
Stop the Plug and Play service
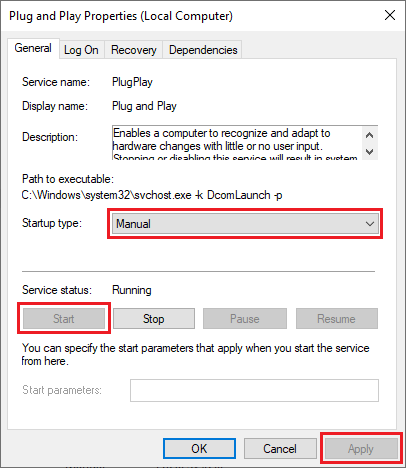[154, 319]
